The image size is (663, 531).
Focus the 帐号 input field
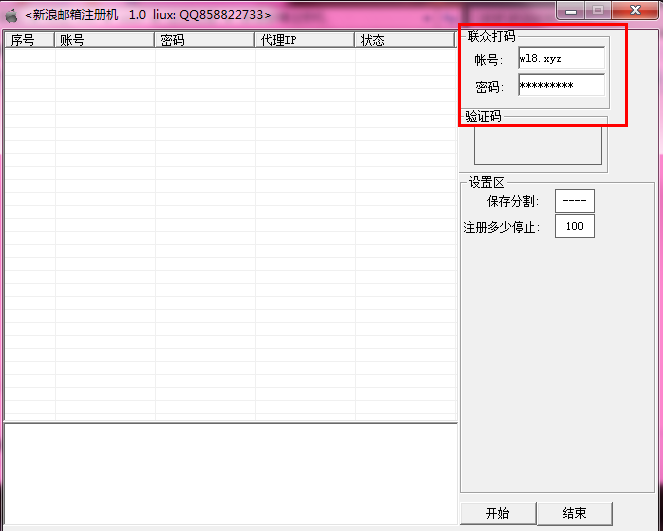click(562, 58)
